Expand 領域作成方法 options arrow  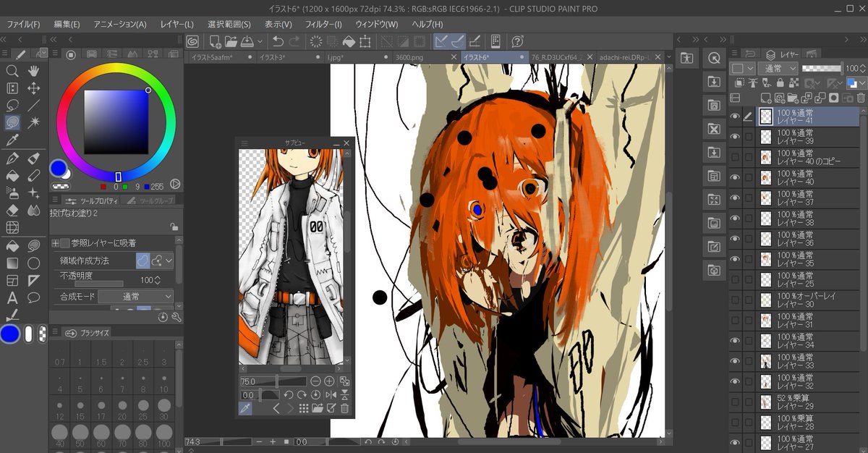click(x=169, y=261)
